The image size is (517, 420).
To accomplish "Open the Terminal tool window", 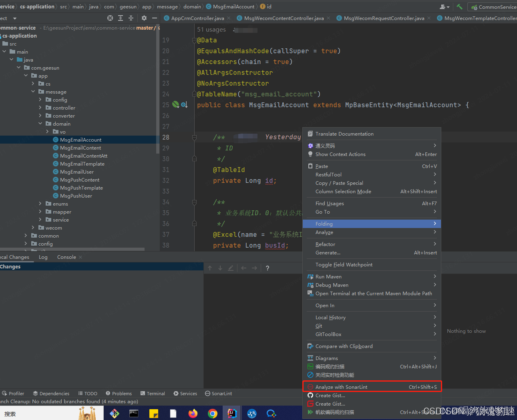I will (x=153, y=394).
